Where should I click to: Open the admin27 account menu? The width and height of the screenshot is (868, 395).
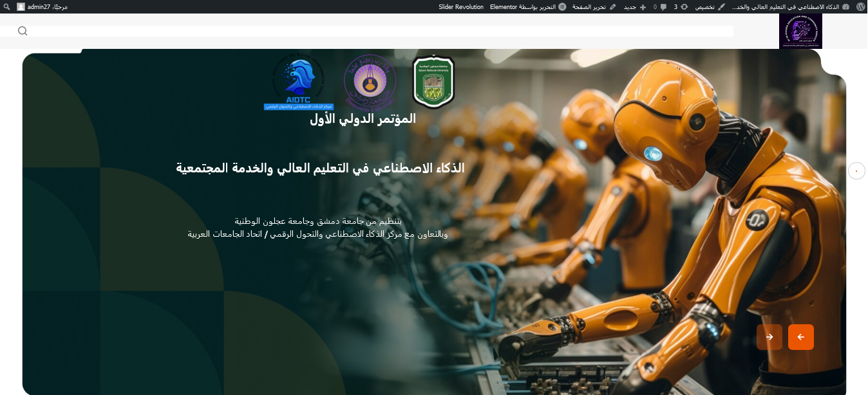pos(42,6)
